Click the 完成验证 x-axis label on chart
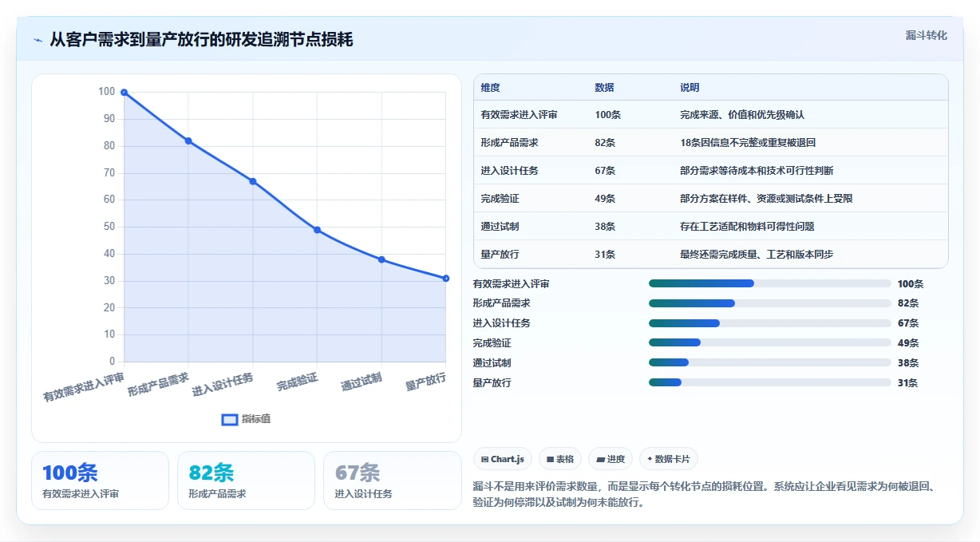The image size is (980, 542). pos(297,382)
